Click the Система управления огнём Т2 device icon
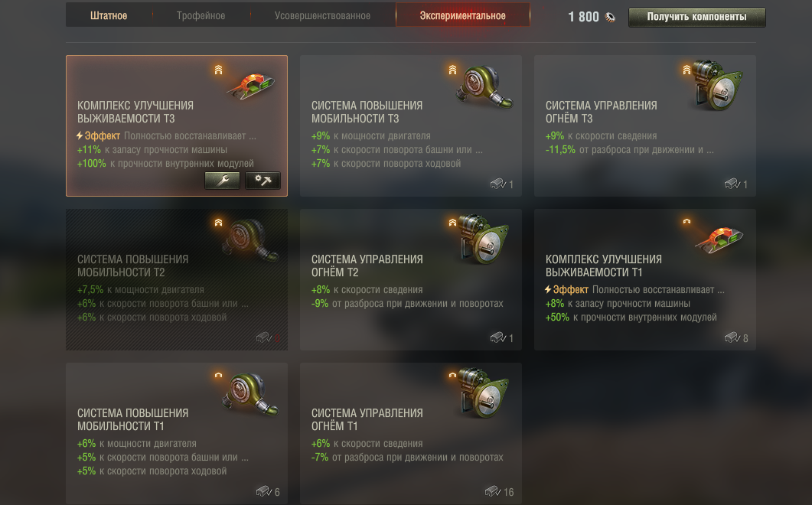Image resolution: width=812 pixels, height=505 pixels. coord(484,239)
